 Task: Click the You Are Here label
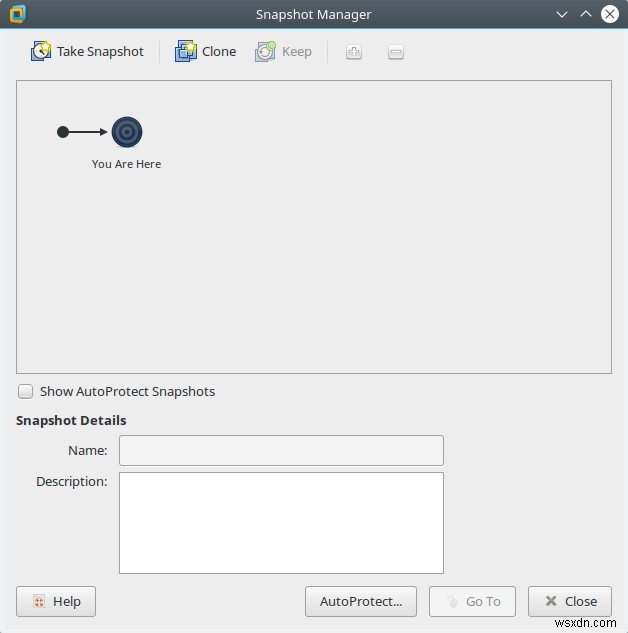click(x=126, y=164)
